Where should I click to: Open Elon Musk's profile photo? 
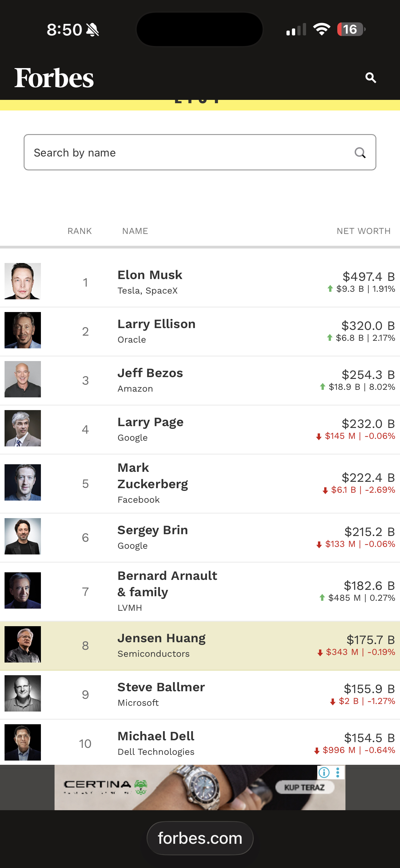[x=23, y=281]
